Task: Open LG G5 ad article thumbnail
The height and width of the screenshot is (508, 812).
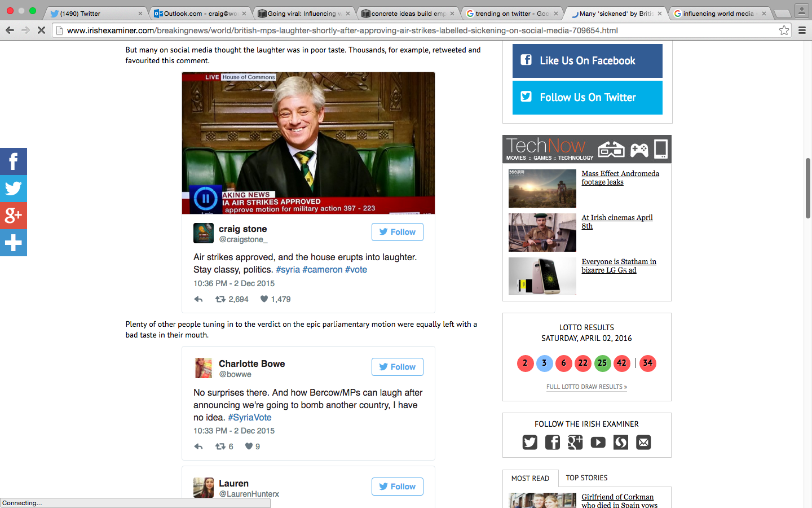Action: [542, 277]
